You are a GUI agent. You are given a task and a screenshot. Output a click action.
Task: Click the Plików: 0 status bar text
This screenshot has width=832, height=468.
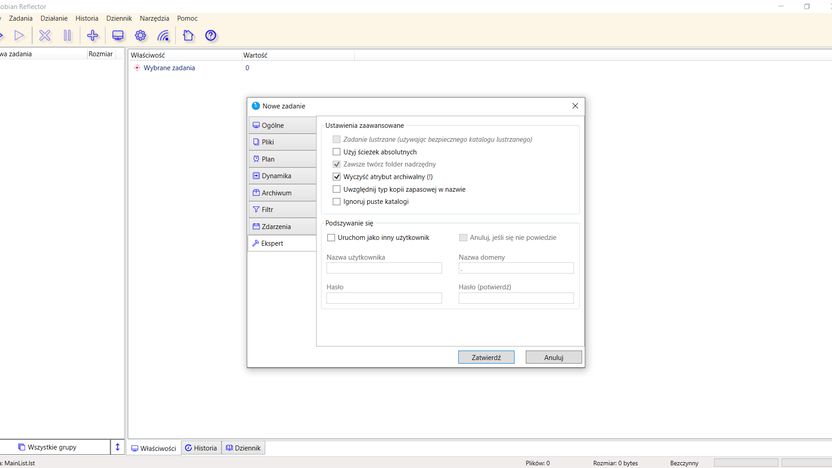coord(538,463)
